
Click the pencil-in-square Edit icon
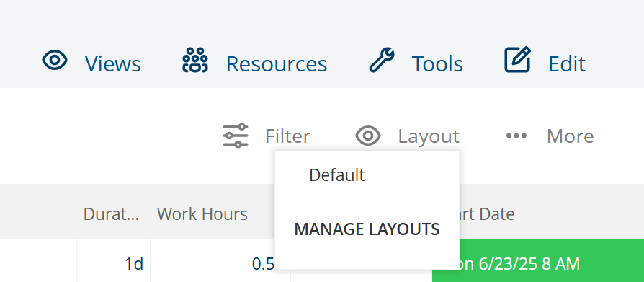pos(517,60)
